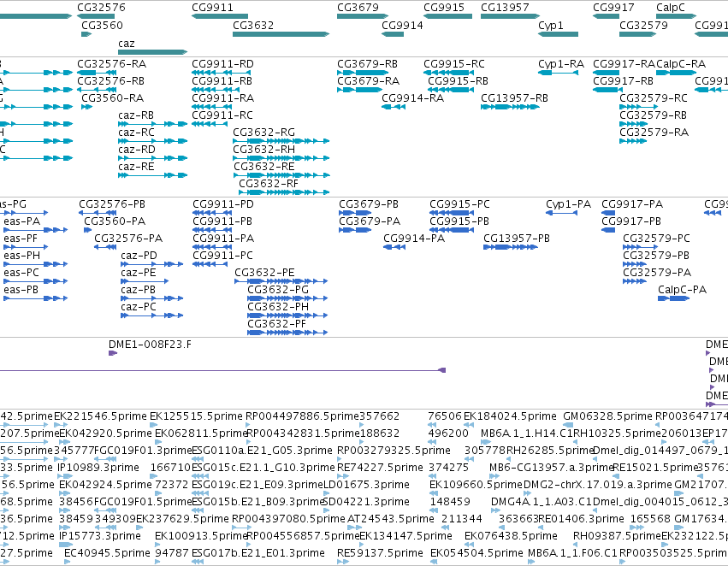
Task: Open protein CG9915-PB
Action: (x=459, y=221)
